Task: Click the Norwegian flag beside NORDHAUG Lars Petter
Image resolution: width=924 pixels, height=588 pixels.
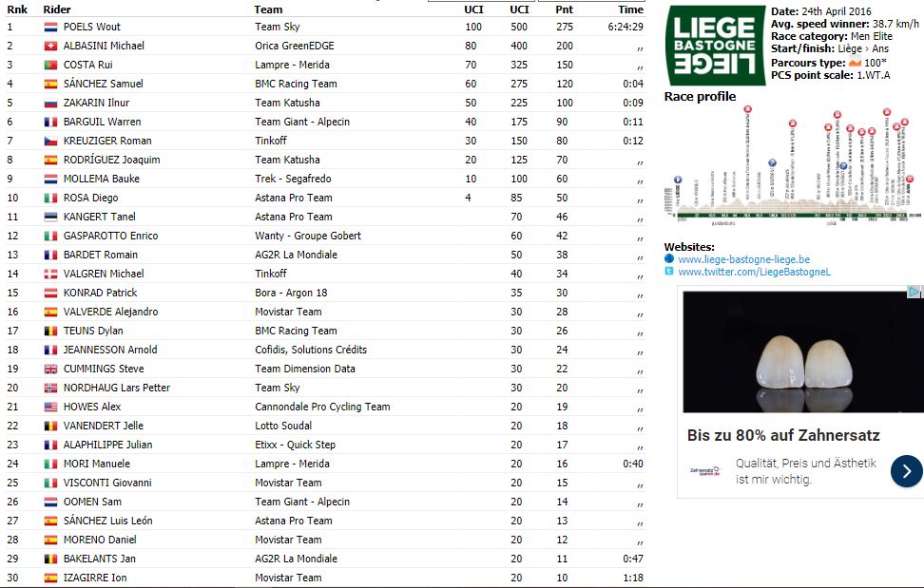Action: (x=50, y=388)
